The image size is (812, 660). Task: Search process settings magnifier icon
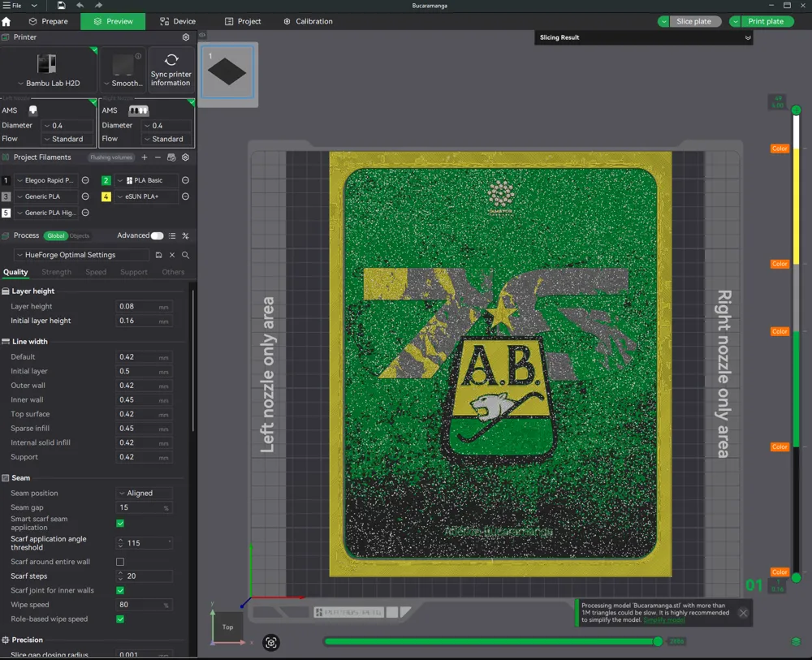[185, 255]
